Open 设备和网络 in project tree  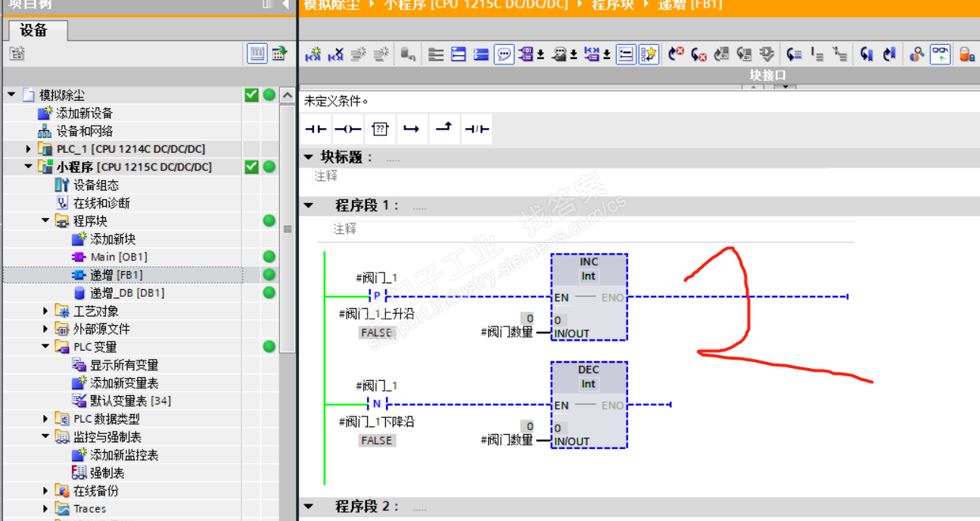point(84,131)
